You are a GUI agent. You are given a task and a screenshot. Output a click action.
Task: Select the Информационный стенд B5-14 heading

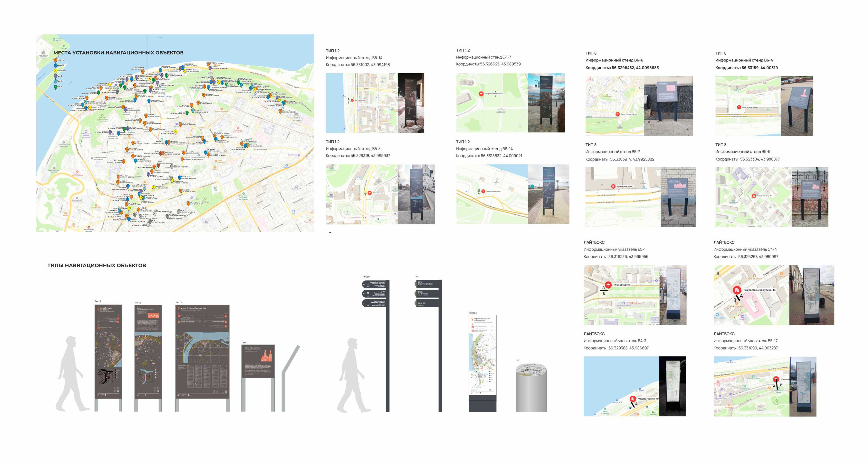tap(354, 58)
